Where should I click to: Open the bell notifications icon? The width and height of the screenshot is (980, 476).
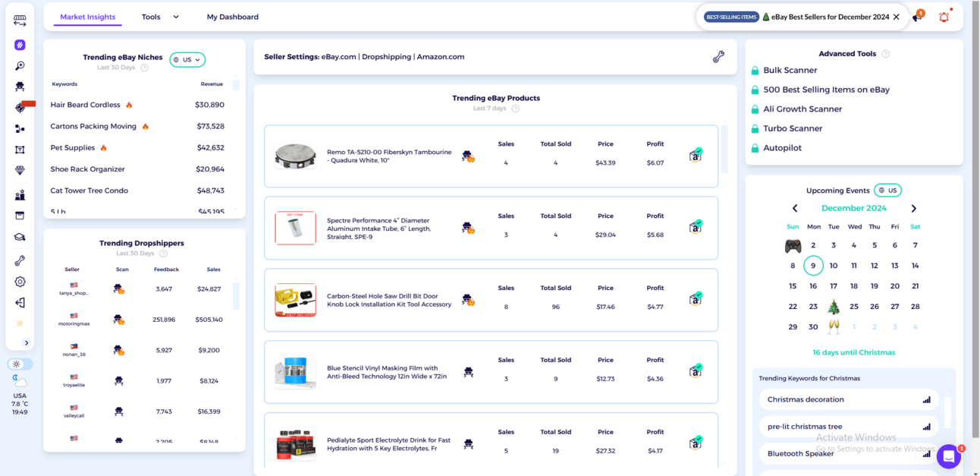point(944,17)
